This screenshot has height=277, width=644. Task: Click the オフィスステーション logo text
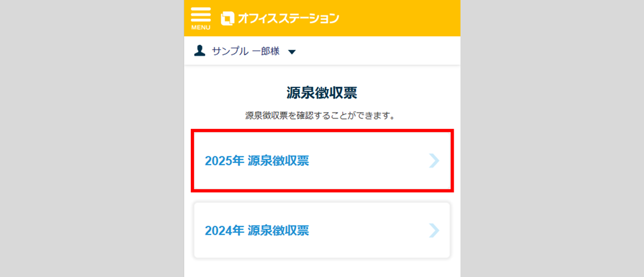pyautogui.click(x=288, y=19)
